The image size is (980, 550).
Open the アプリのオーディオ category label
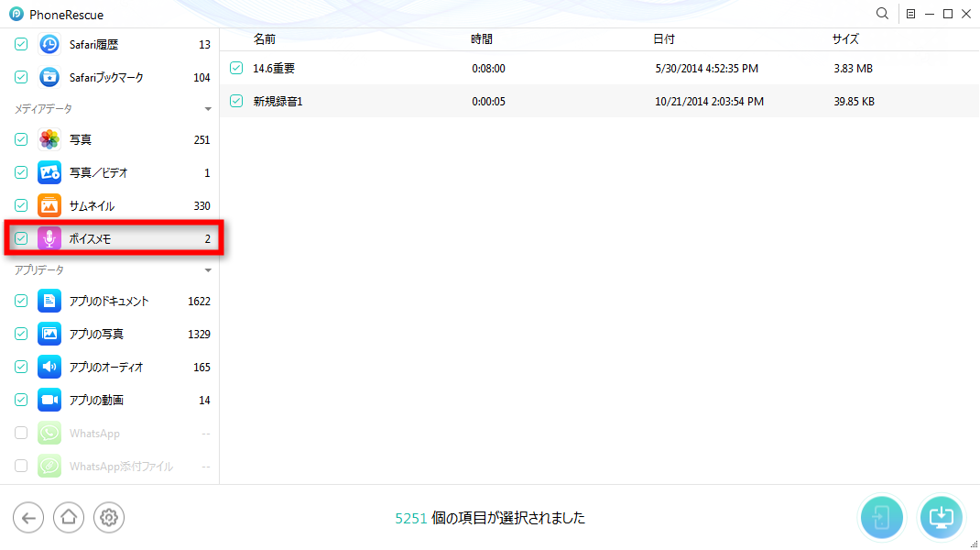pyautogui.click(x=106, y=368)
